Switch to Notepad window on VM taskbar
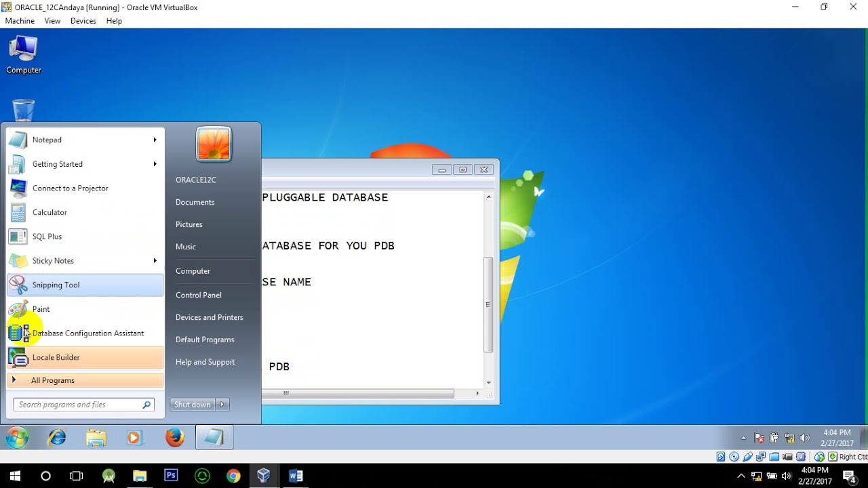868x488 pixels. pos(214,438)
